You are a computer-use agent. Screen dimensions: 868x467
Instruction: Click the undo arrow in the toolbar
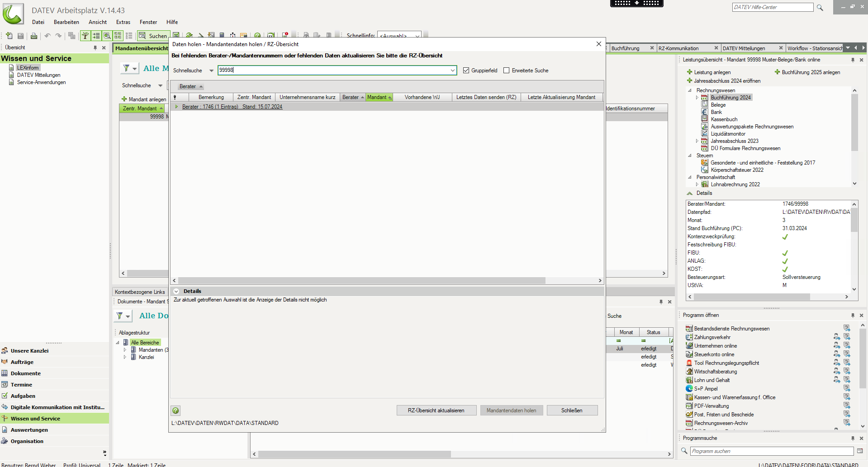tap(47, 36)
